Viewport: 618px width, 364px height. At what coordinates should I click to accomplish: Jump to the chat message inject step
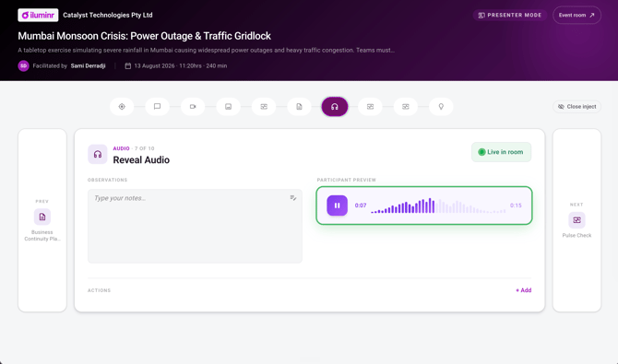(157, 106)
